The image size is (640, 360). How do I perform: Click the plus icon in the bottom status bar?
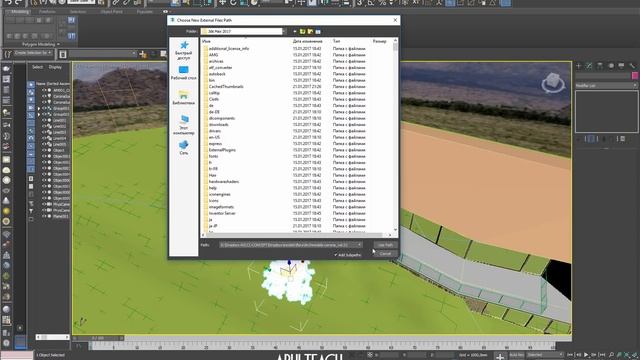pyautogui.click(x=500, y=356)
